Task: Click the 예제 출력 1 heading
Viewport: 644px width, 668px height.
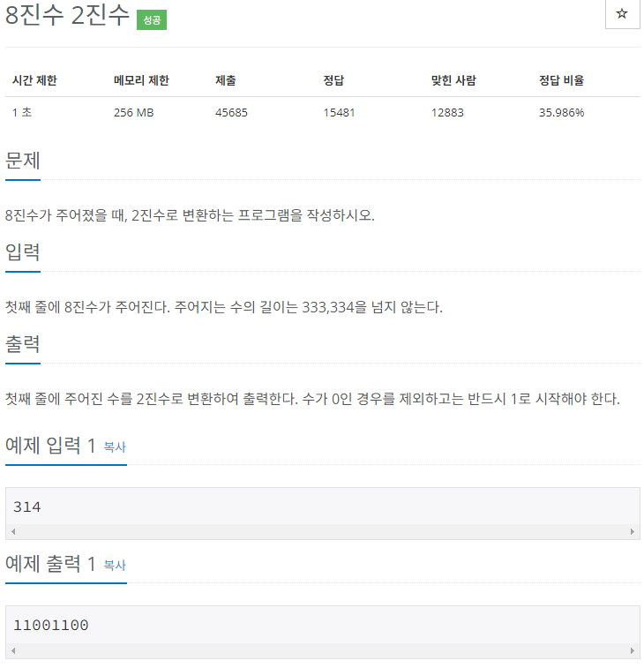Action: coord(50,564)
